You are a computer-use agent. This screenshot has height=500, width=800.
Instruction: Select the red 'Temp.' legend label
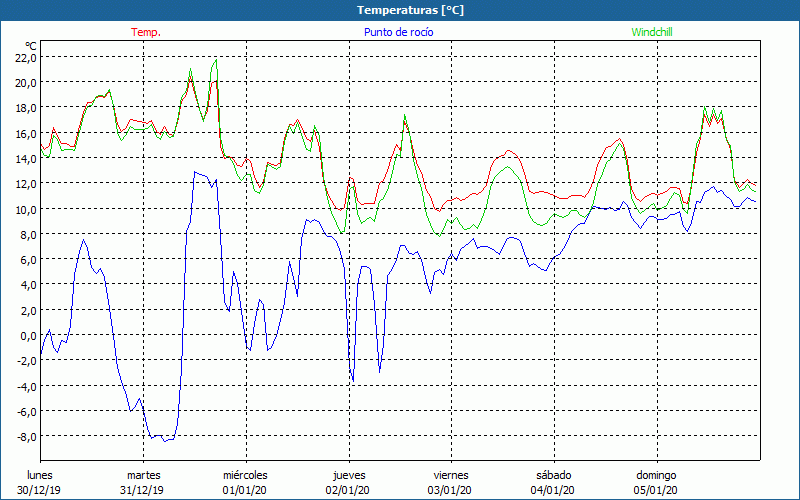(x=146, y=32)
